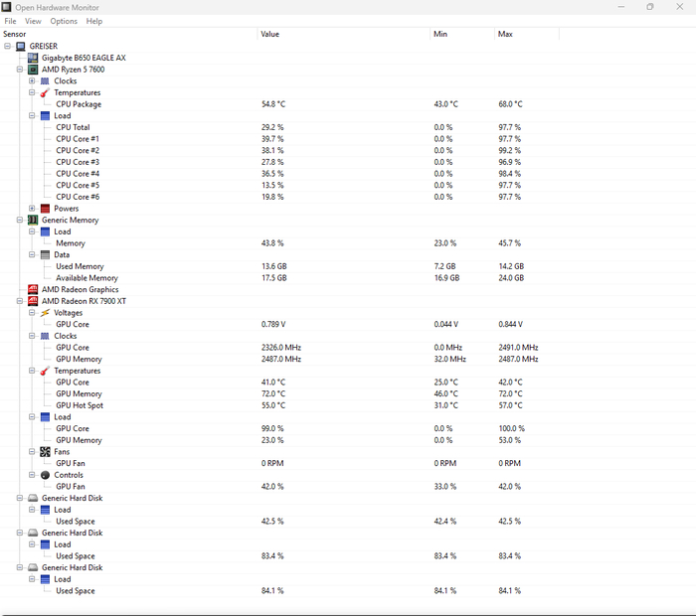This screenshot has width=696, height=616.
Task: Click the 43.8 % Memory load value
Action: point(272,243)
